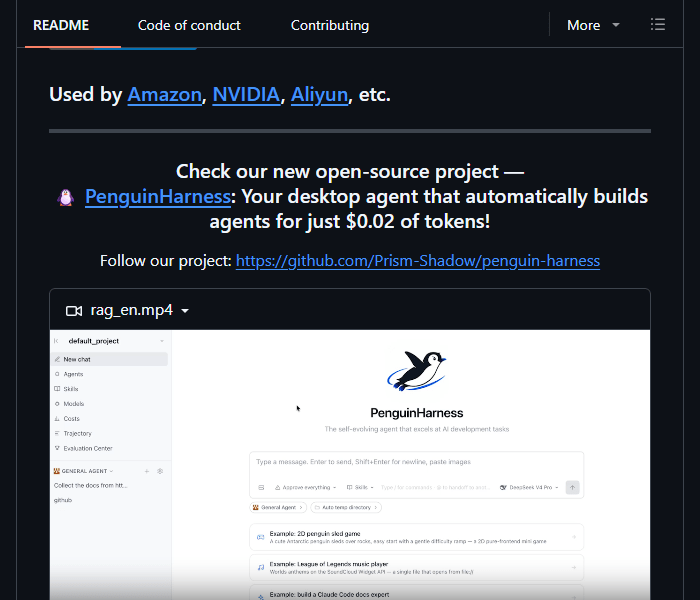Click the Costs chart icon in sidebar
This screenshot has width=700, height=600.
point(57,419)
